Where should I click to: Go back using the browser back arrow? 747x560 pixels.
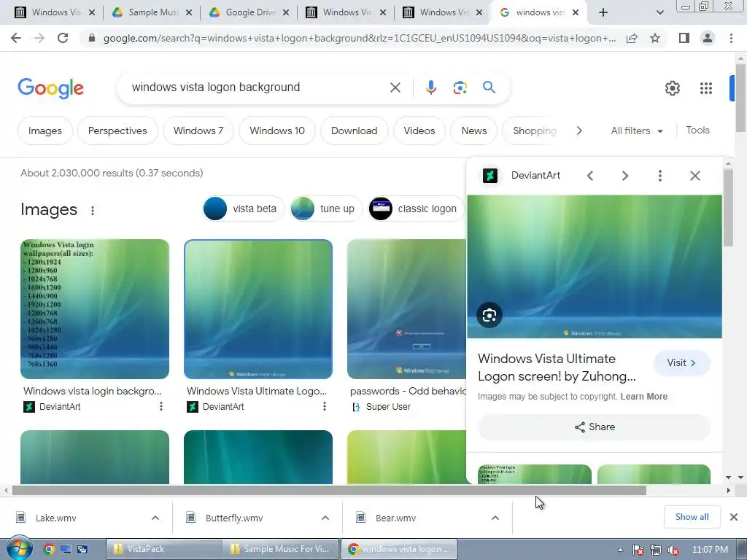tap(16, 38)
